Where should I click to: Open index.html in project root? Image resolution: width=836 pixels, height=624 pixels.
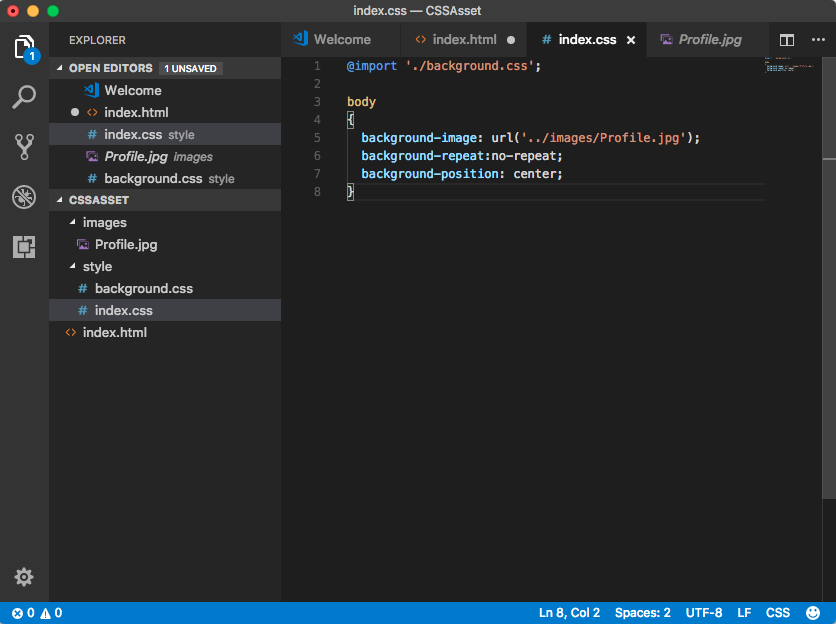(x=165, y=333)
